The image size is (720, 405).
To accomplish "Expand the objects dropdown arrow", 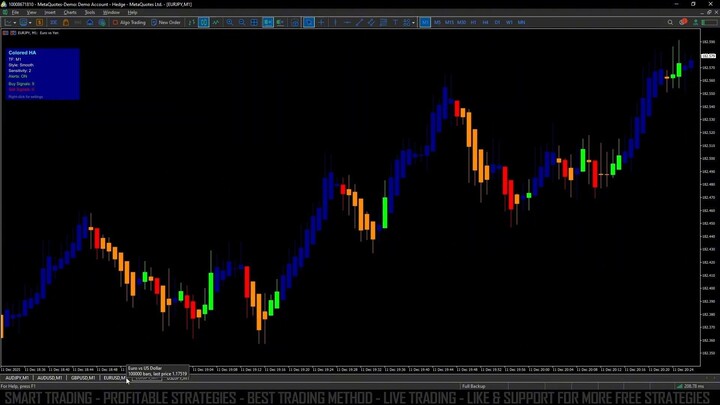I will click(413, 22).
